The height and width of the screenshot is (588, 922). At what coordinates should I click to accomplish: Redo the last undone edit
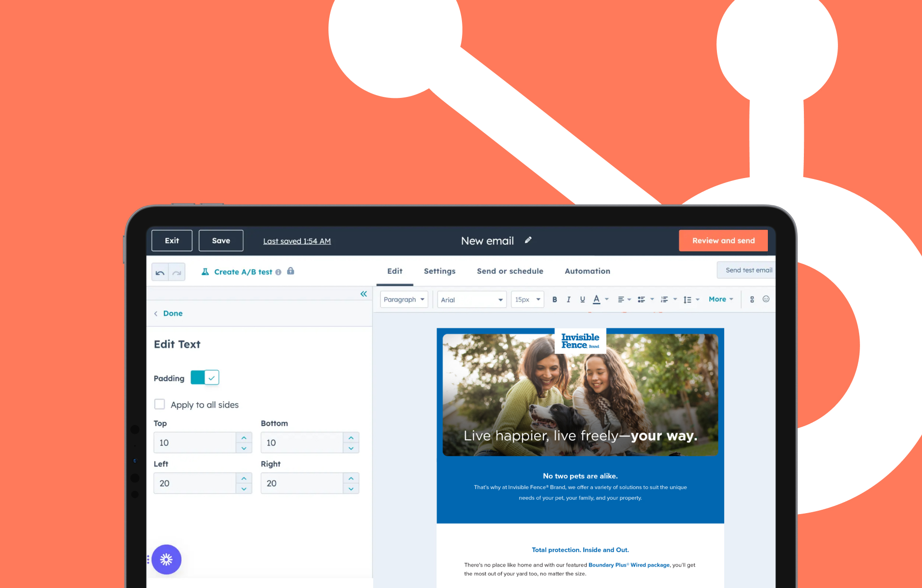177,272
